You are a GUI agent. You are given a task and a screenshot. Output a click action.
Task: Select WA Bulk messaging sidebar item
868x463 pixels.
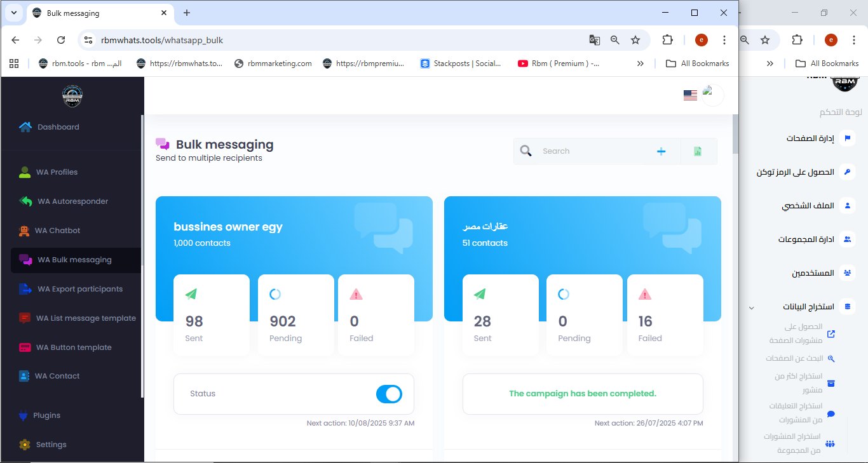point(74,260)
